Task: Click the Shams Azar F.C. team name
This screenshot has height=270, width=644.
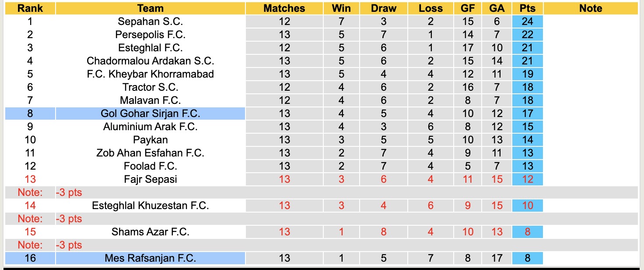Action: (x=150, y=232)
